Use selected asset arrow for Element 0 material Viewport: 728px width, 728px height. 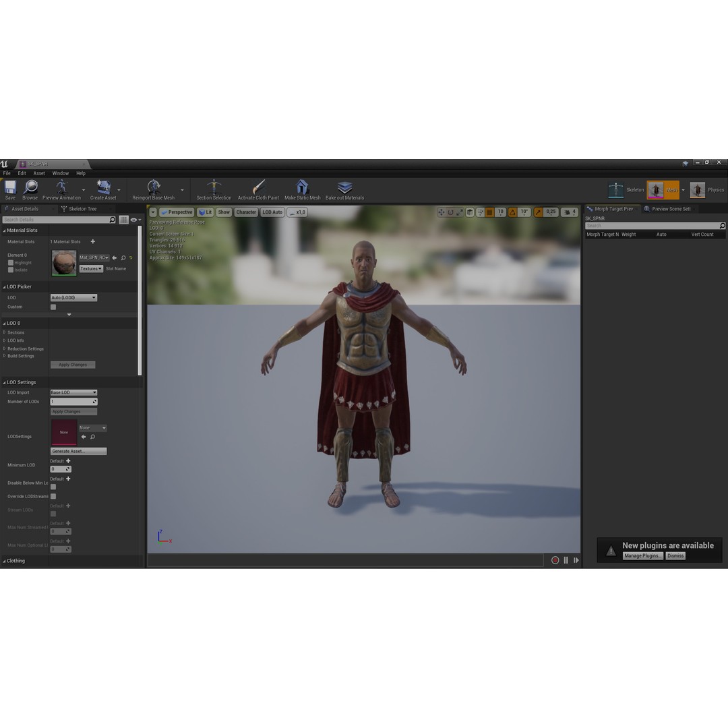click(115, 257)
